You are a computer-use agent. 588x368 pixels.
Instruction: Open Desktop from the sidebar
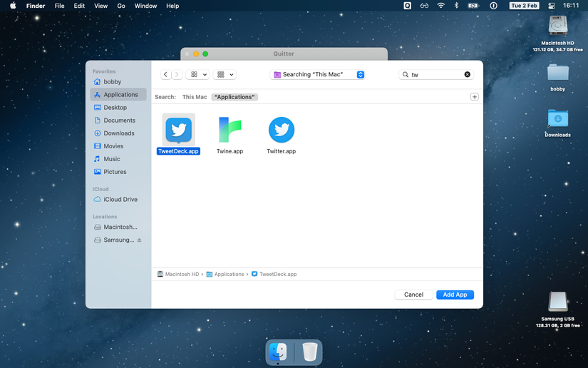(x=118, y=107)
